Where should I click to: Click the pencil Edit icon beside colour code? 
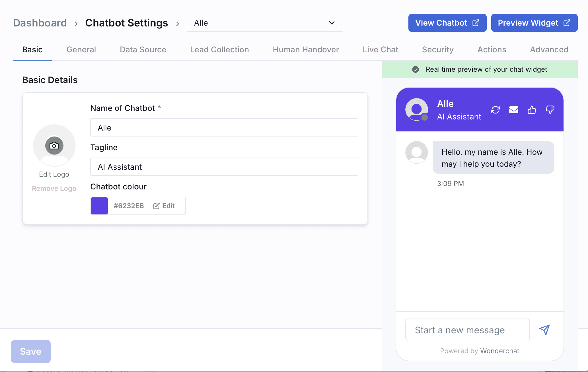(x=157, y=206)
